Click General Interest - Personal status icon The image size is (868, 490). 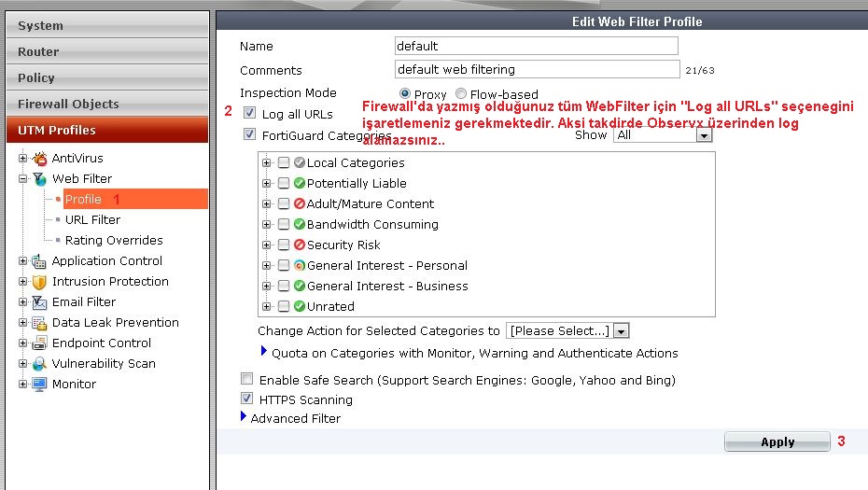pyautogui.click(x=300, y=265)
